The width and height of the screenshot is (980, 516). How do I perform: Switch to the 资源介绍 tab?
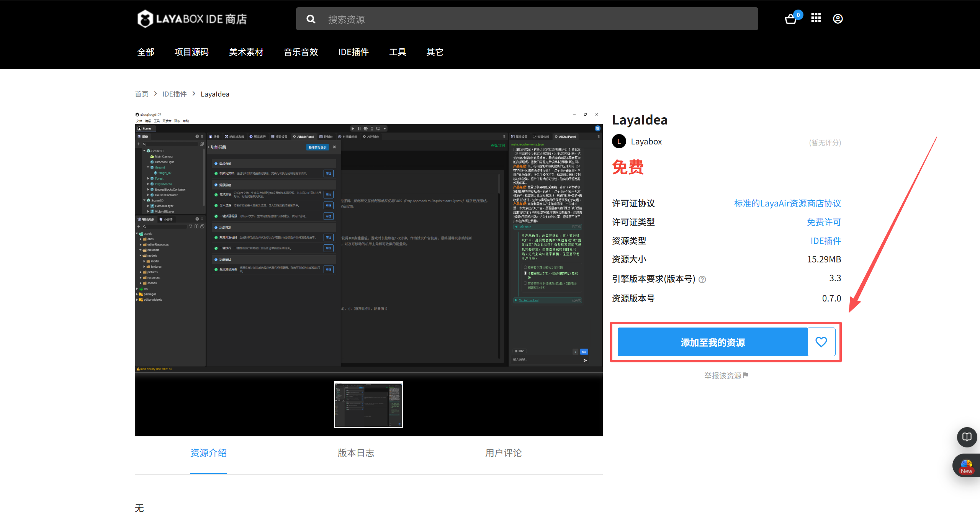(208, 453)
